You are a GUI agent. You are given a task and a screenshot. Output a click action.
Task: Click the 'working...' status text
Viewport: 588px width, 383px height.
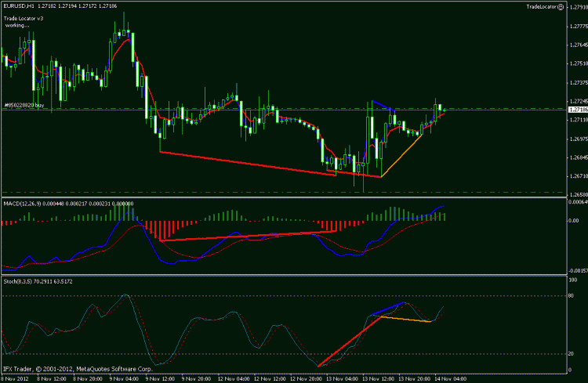pyautogui.click(x=17, y=25)
